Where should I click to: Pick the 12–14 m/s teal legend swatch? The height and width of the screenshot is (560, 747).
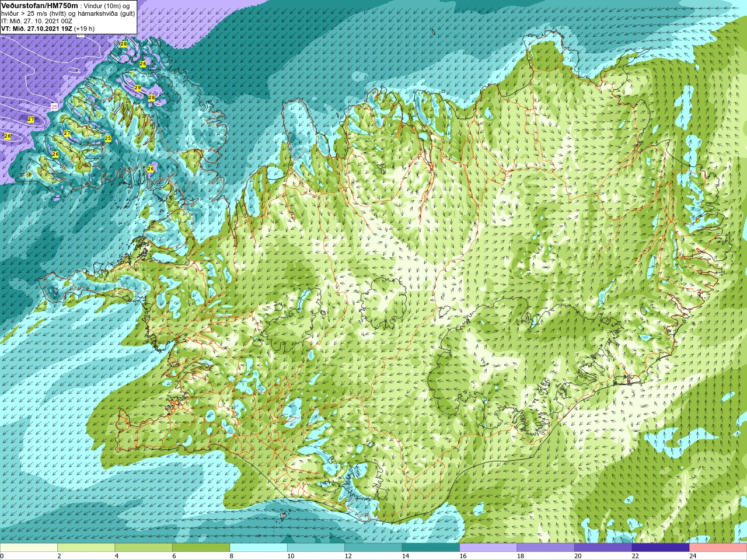[373, 547]
